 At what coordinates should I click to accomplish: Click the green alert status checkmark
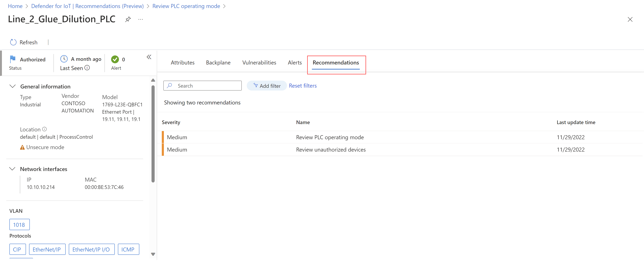(x=115, y=59)
